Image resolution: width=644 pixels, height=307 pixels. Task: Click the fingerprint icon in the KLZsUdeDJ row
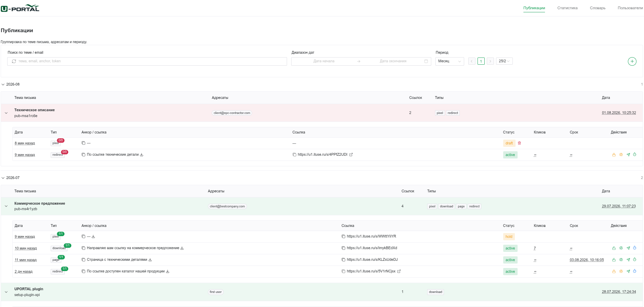click(621, 260)
